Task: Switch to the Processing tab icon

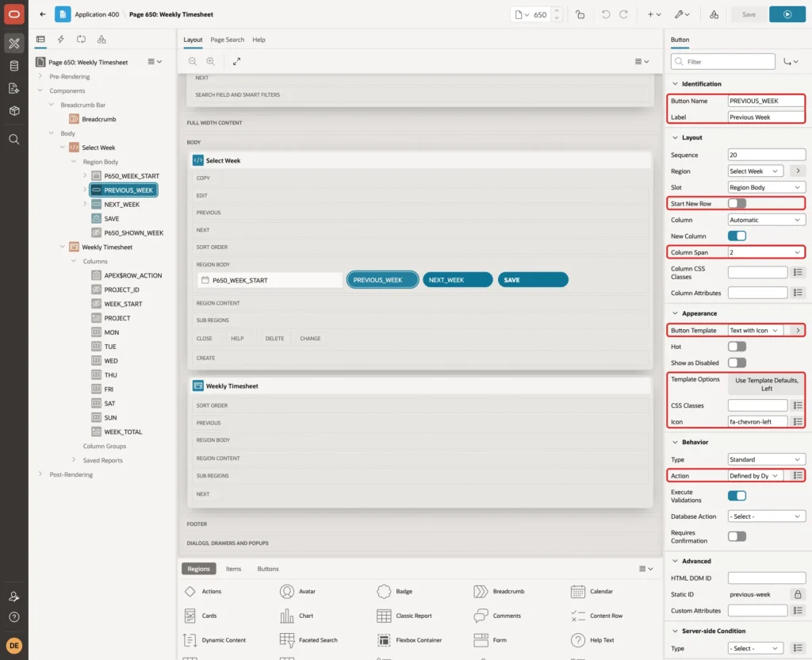Action: click(x=82, y=39)
